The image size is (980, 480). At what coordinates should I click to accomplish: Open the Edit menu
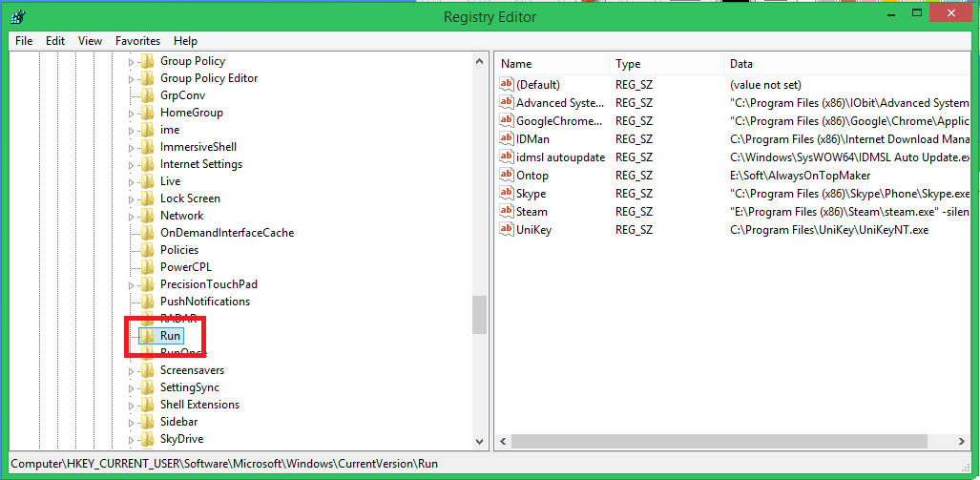click(x=55, y=41)
